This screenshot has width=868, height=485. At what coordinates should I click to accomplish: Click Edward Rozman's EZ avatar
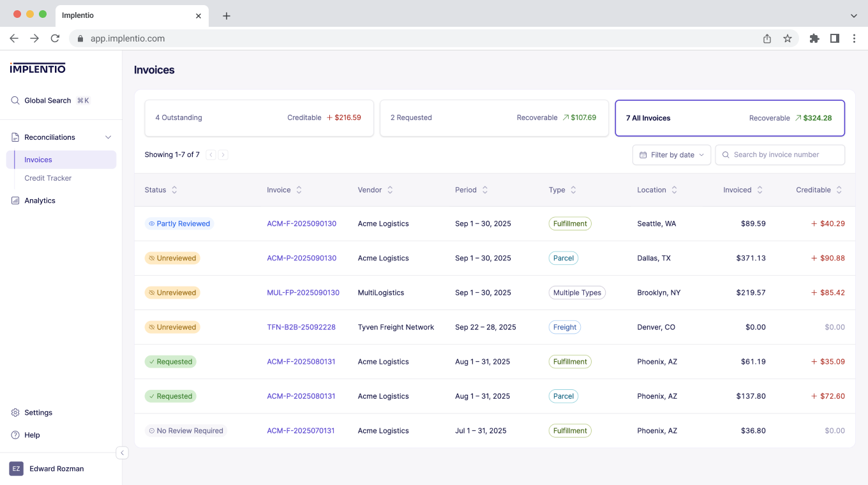(15, 468)
